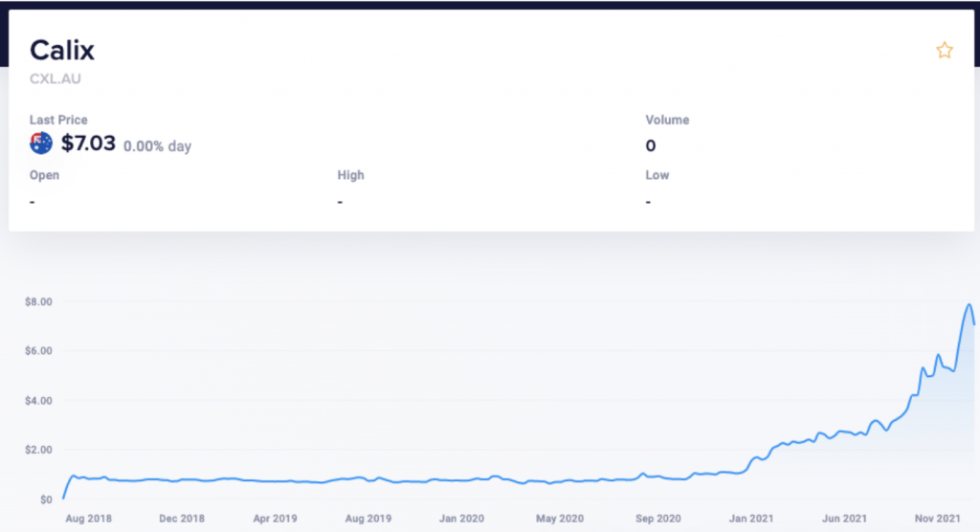This screenshot has height=532, width=980.
Task: Click the $7.03 last price value
Action: (x=88, y=144)
